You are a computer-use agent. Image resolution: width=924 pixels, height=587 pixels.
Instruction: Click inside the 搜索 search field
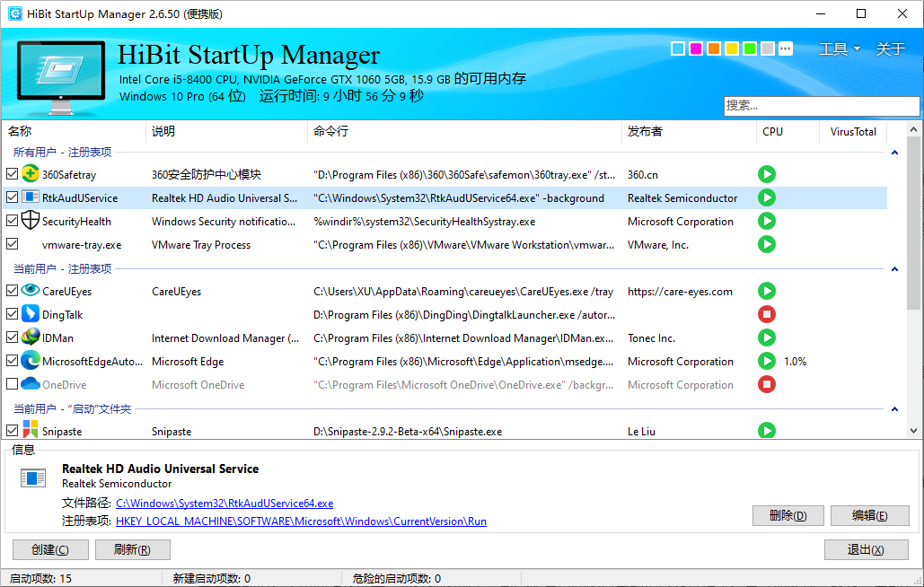click(x=821, y=106)
